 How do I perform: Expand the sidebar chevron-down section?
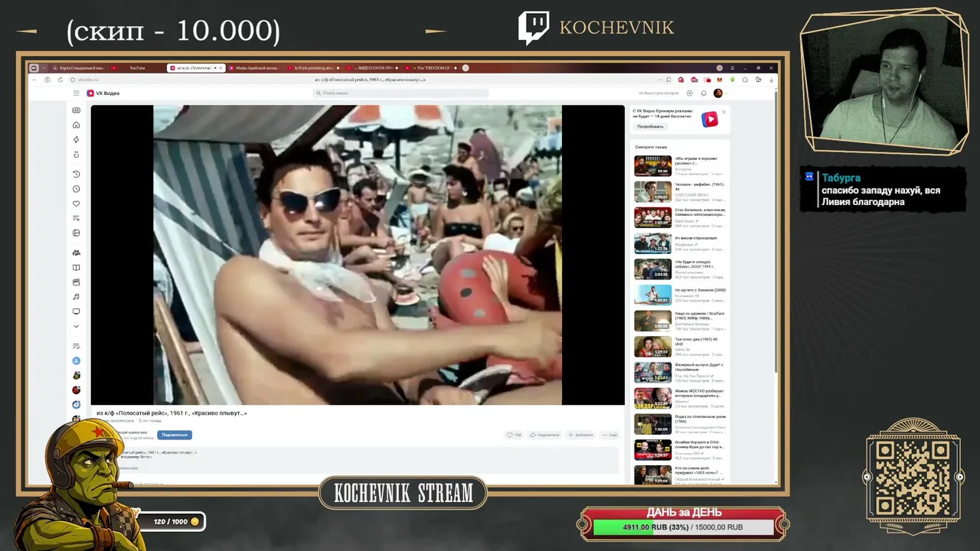pyautogui.click(x=76, y=327)
